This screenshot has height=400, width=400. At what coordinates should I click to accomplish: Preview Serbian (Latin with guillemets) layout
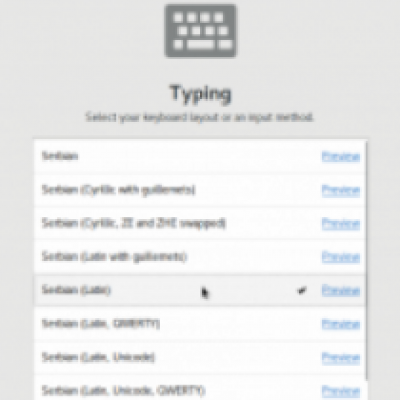[341, 257]
